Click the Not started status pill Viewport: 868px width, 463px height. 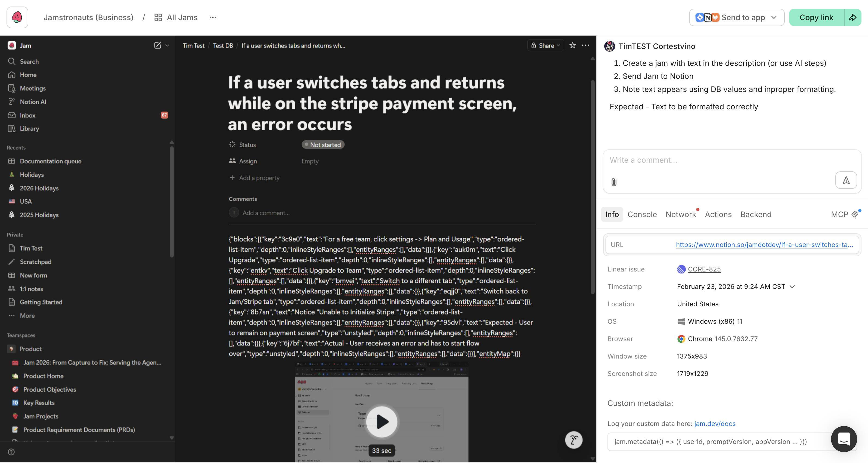(323, 145)
